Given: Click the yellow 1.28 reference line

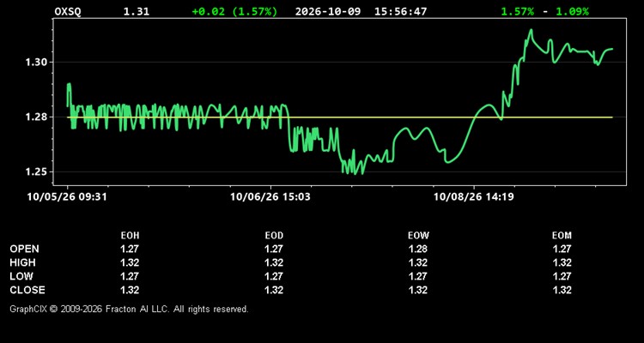Looking at the screenshot, I should coord(340,117).
